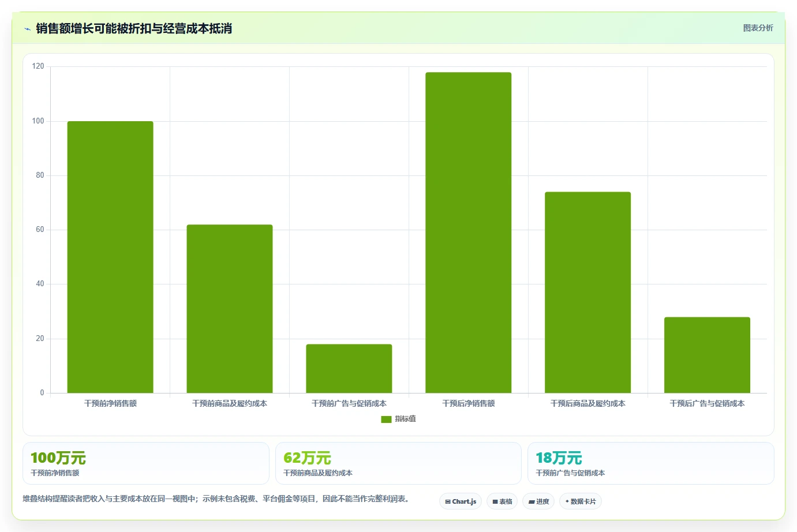Click the 干预前净销售额 caption under 100万元
The image size is (797, 532).
pyautogui.click(x=55, y=473)
